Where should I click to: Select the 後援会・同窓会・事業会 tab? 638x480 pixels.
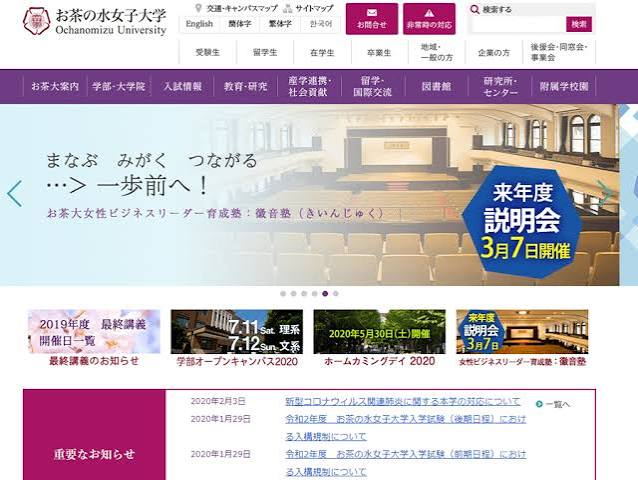click(x=559, y=52)
